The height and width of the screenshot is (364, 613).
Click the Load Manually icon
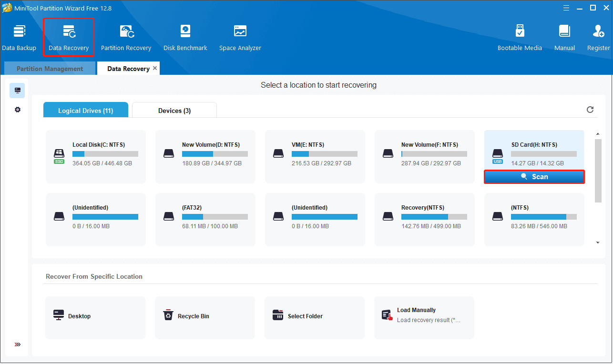[x=387, y=315]
